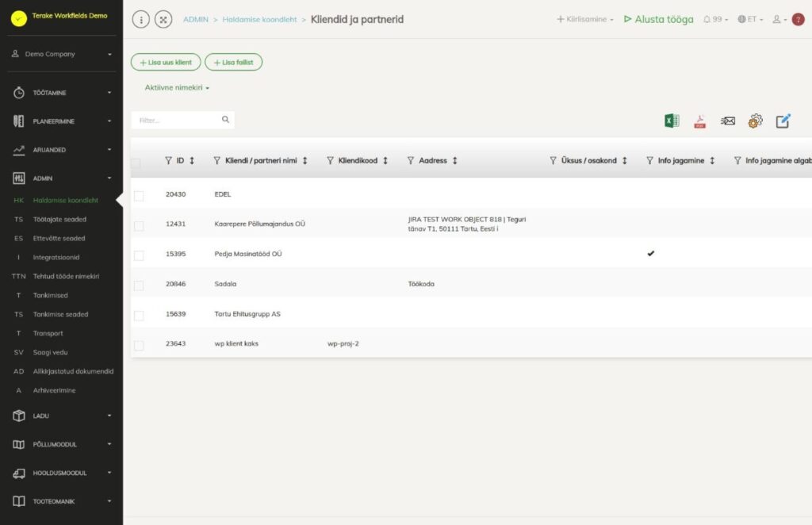Select Tartu Ehitusgrupp AS row checkbox

coord(139,316)
